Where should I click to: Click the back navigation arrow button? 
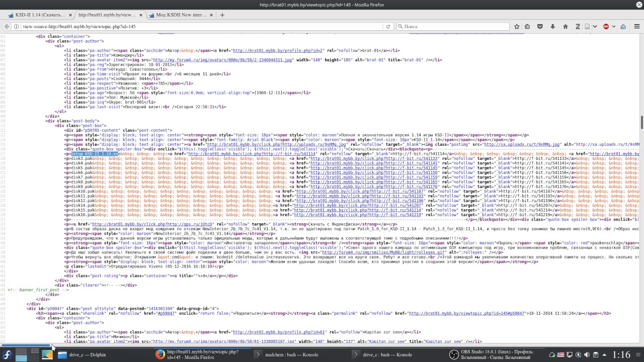coord(8,26)
